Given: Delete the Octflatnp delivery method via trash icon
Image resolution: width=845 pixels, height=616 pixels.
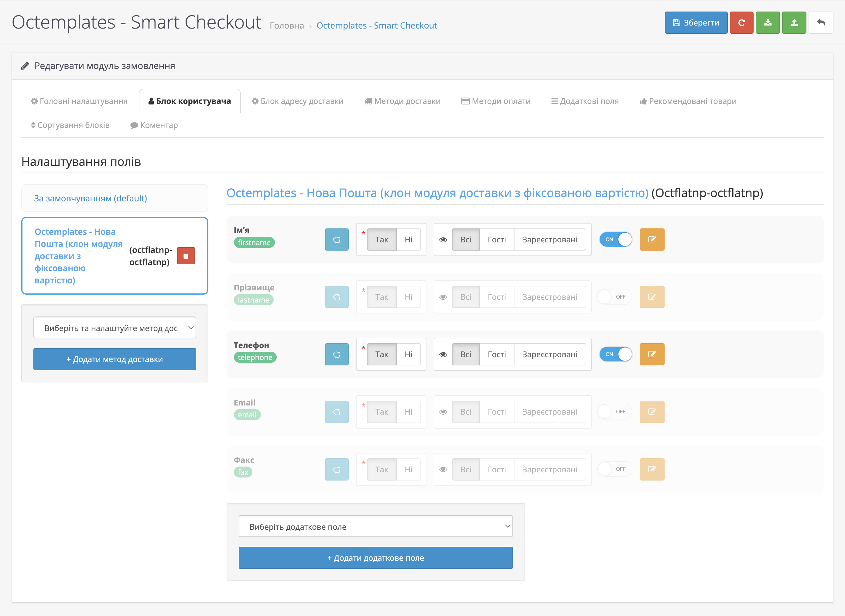Looking at the screenshot, I should [186, 256].
